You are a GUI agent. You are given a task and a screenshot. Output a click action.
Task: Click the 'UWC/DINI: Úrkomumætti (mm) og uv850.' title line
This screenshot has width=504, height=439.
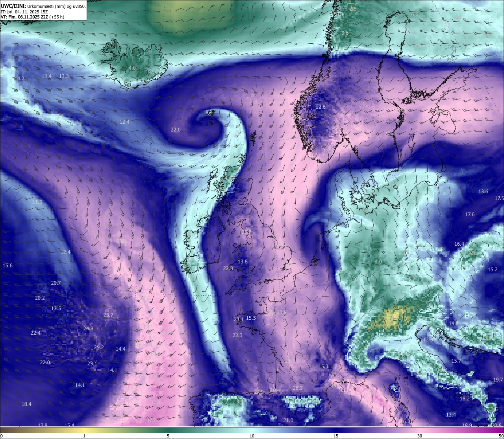(x=43, y=6)
